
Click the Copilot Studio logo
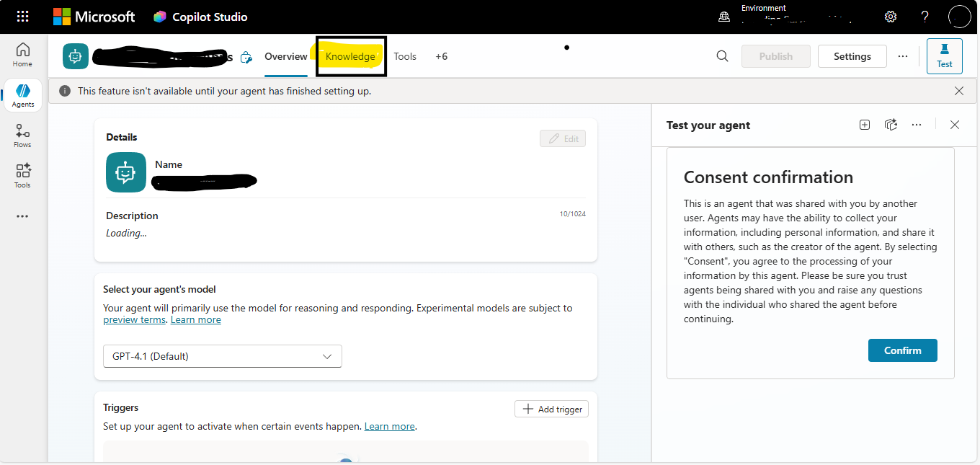200,17
